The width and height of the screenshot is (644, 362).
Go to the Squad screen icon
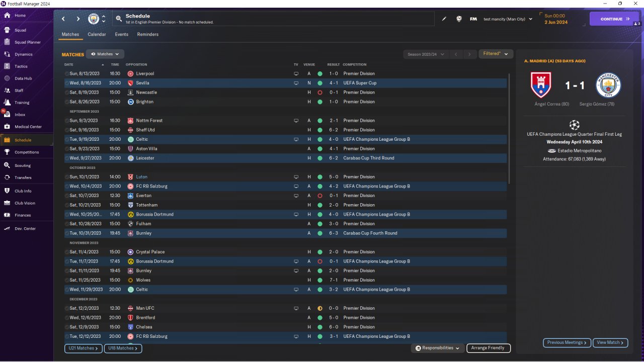point(7,30)
